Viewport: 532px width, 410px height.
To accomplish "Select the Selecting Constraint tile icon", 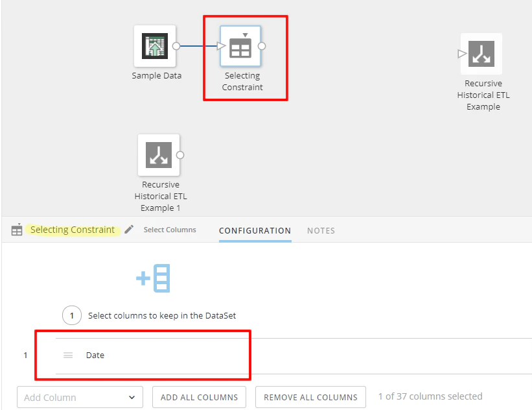I will pyautogui.click(x=240, y=46).
